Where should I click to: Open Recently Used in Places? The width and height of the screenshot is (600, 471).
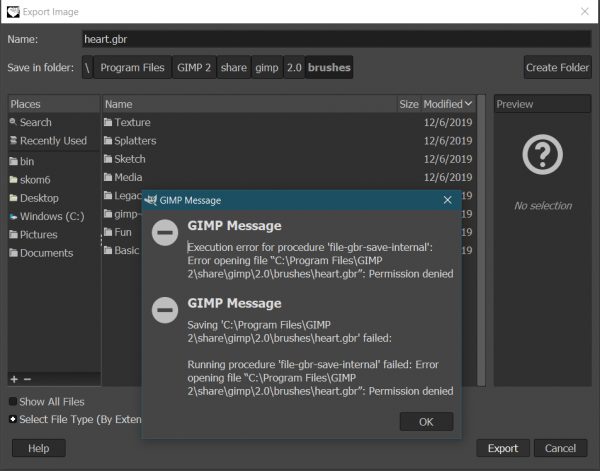54,141
